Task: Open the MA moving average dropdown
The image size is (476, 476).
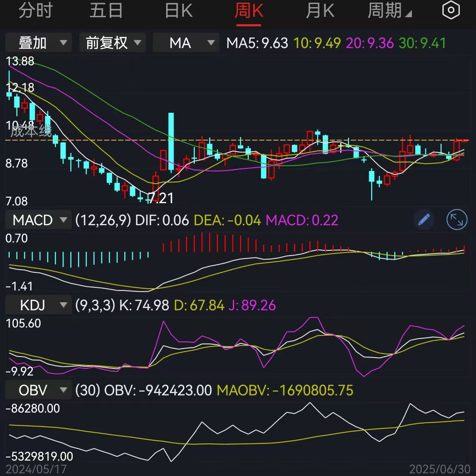Action: click(186, 42)
